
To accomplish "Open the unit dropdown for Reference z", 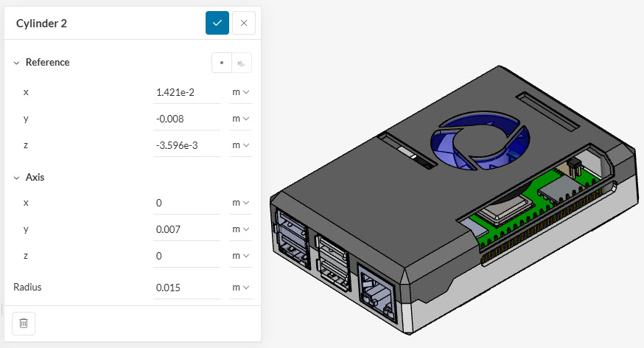I will point(240,145).
